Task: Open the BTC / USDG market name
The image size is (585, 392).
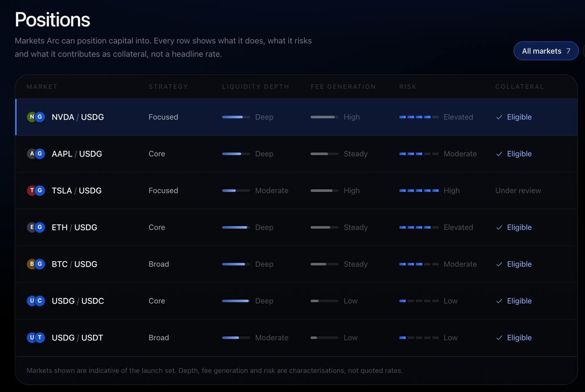Action: tap(74, 264)
